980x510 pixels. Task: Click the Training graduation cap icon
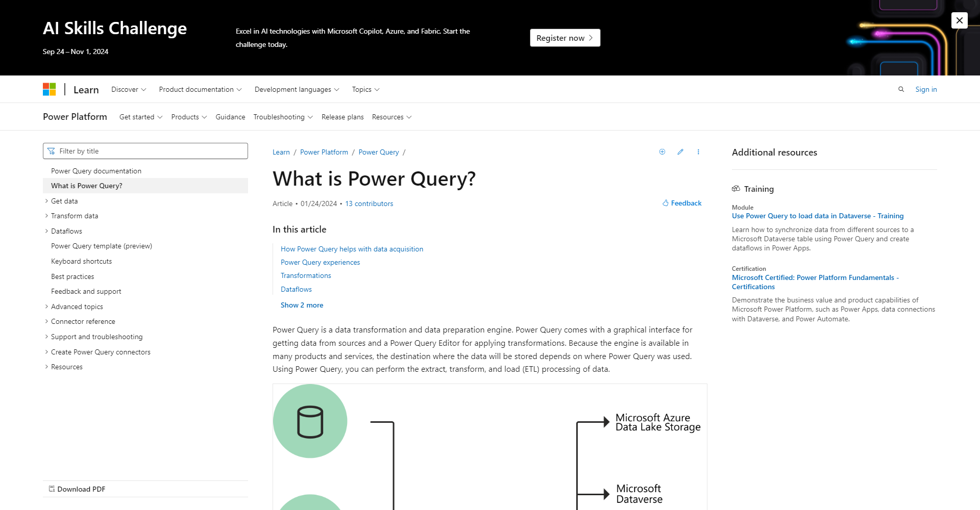pos(736,188)
